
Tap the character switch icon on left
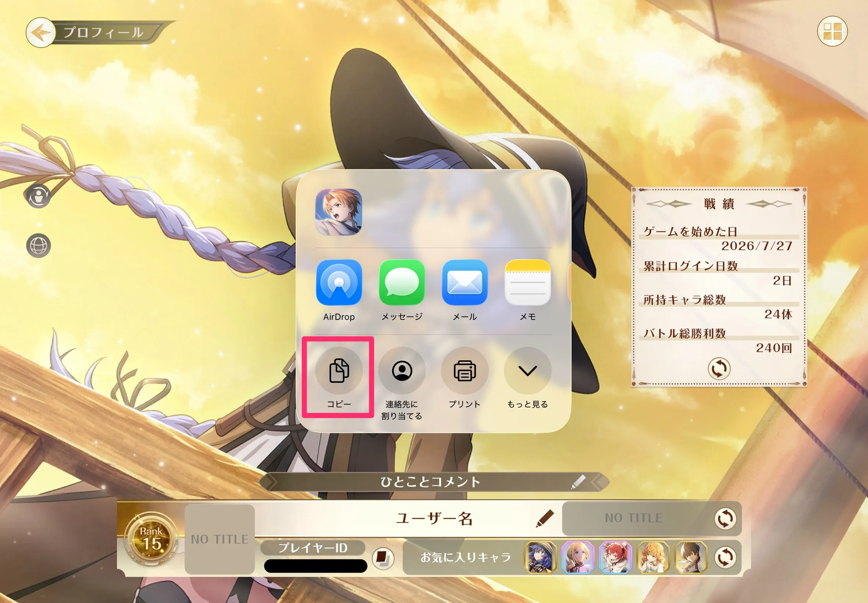[x=39, y=196]
